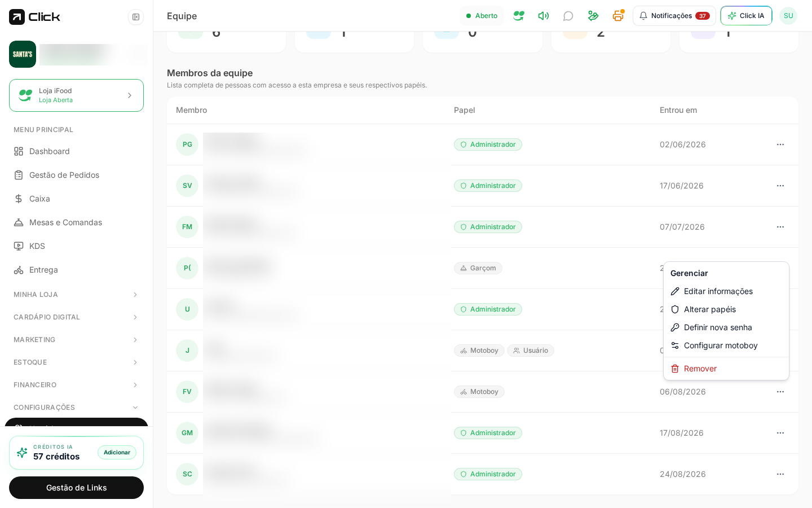Click the SV member avatar
The image size is (812, 508).
(187, 186)
